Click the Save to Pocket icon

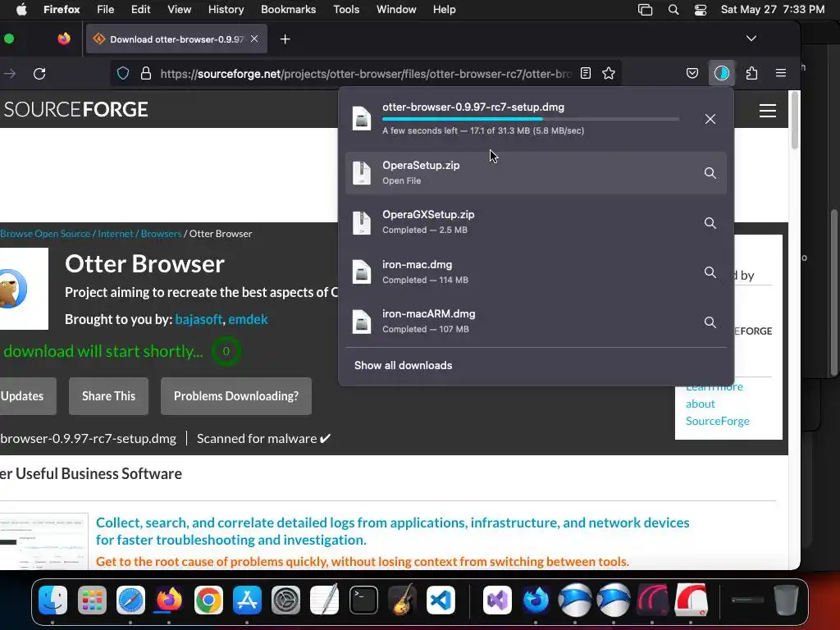[x=692, y=73]
